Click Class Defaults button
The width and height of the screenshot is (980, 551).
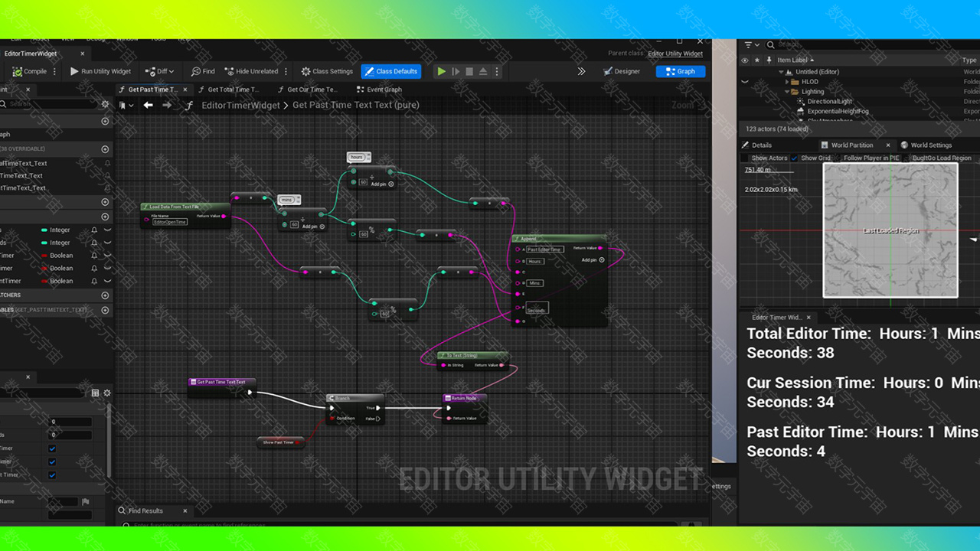click(391, 71)
